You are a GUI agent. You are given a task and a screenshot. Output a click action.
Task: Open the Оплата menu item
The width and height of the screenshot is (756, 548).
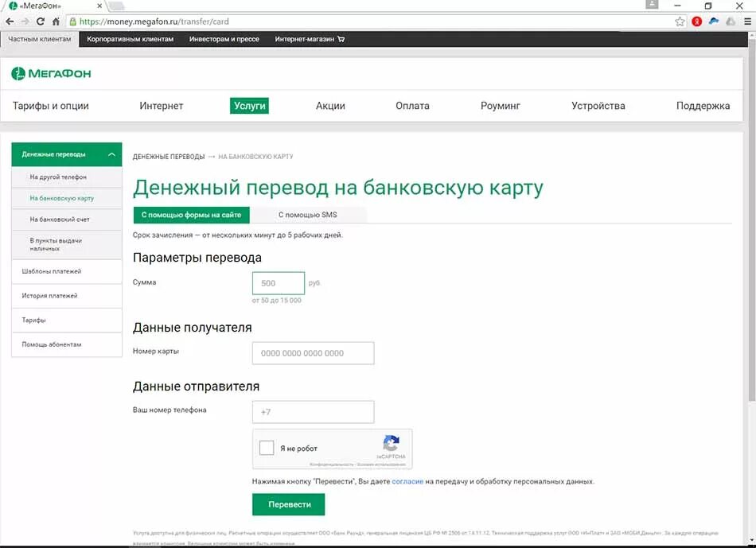(412, 105)
